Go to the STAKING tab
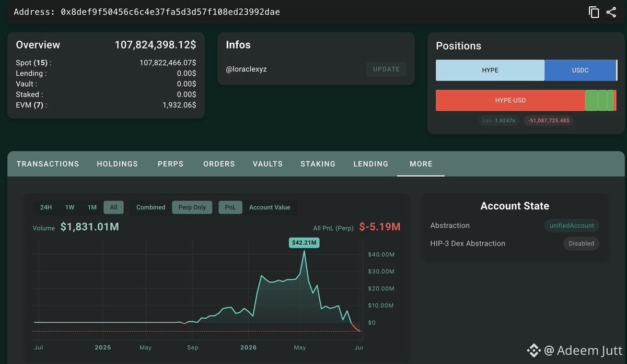Viewport: 627px width, 364px height. [x=318, y=164]
